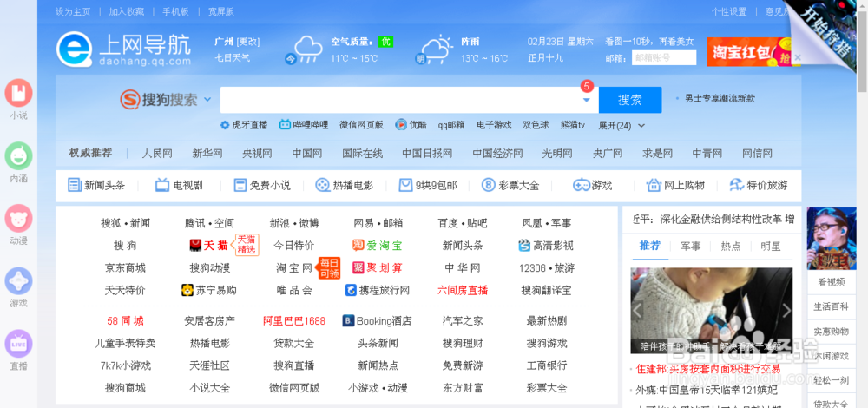868x408 pixels.
Task: Open the baby news carousel image
Action: 712,311
